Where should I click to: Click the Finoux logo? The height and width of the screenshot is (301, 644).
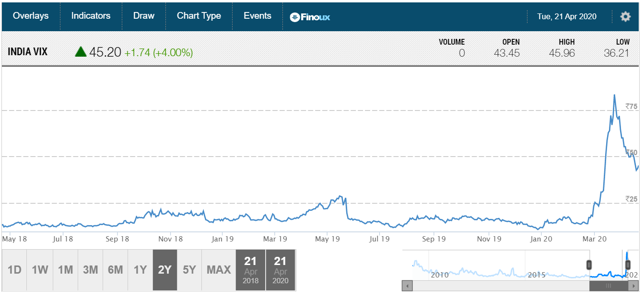click(310, 17)
